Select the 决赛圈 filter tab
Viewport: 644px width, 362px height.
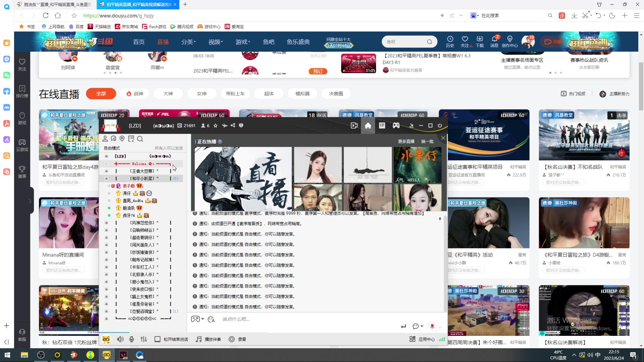pos(336,94)
